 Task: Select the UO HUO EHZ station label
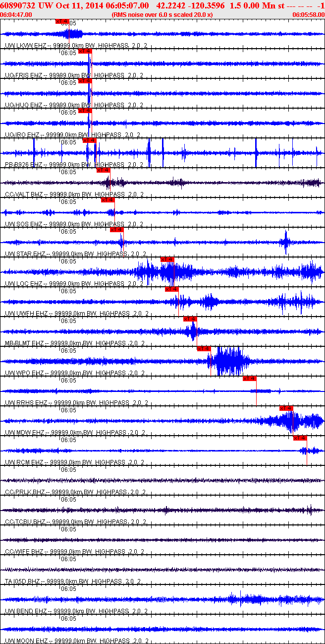74,105
